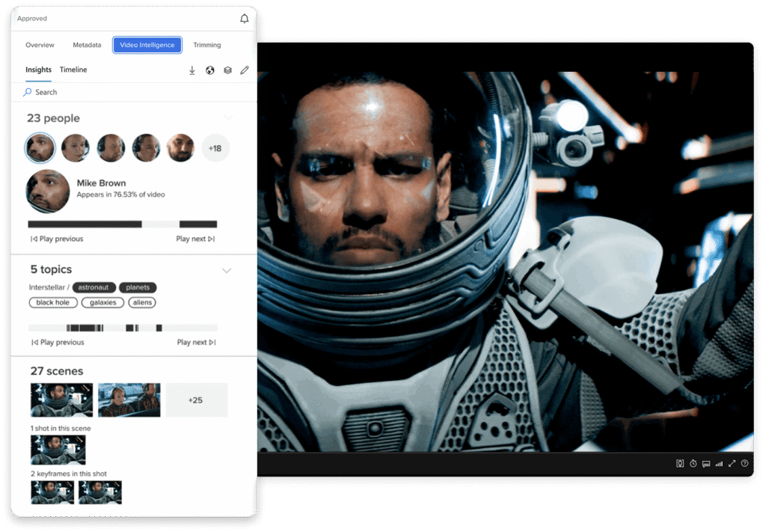This screenshot has width=766, height=532.
Task: Click the Interstellar topic label
Action: click(x=46, y=287)
